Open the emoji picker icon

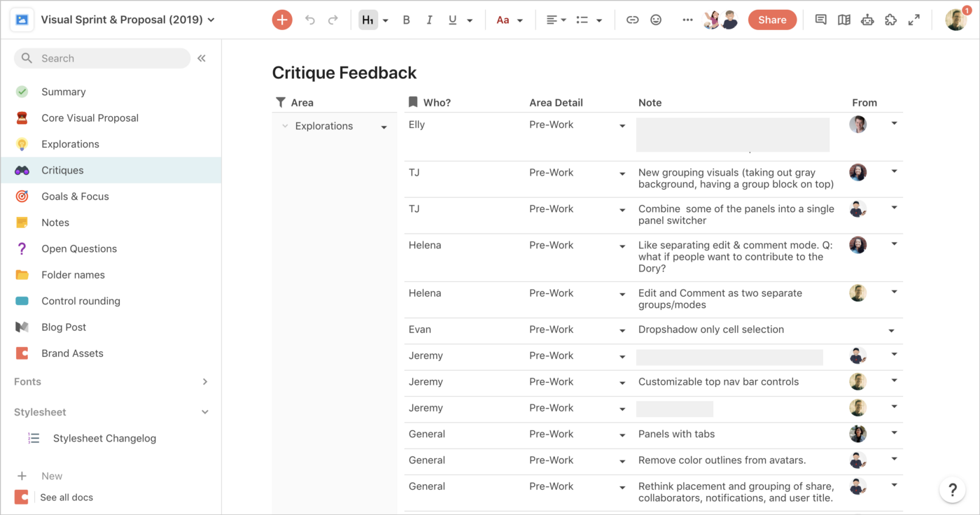pos(656,20)
